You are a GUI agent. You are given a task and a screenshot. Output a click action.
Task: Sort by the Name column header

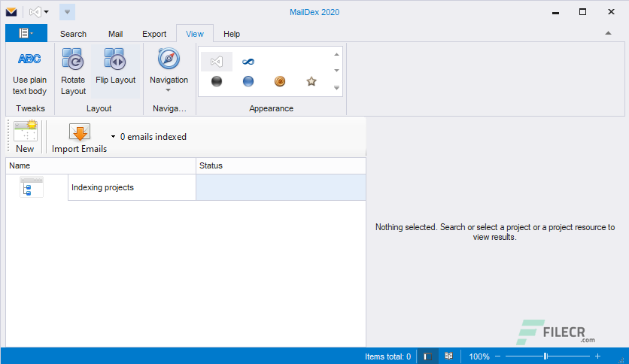pyautogui.click(x=101, y=165)
